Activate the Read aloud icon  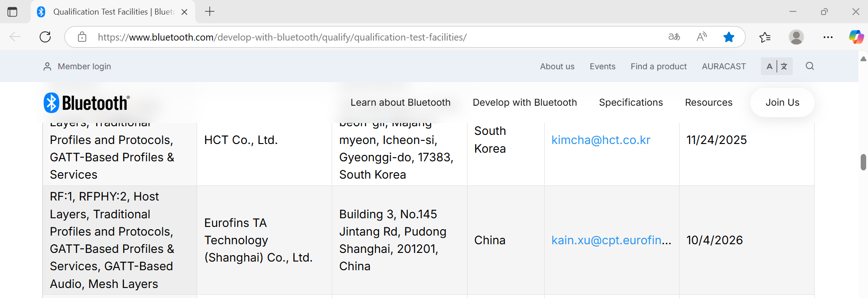click(x=702, y=37)
